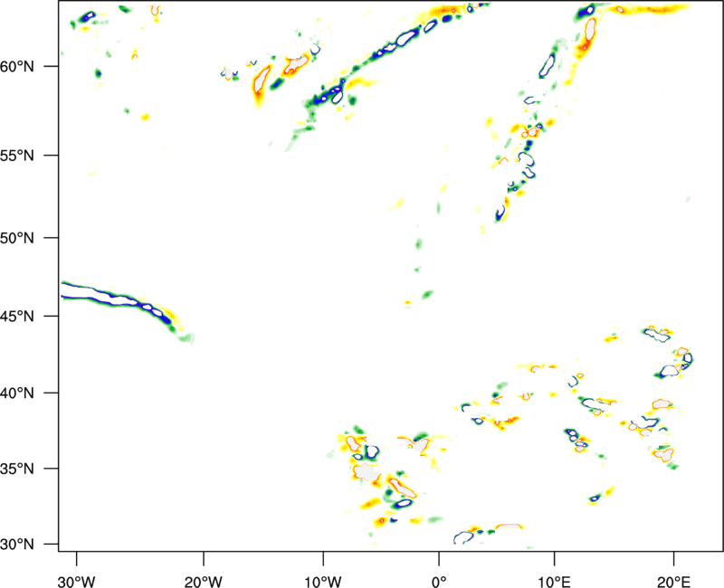
Task: Click the 60°N latitude label
Action: point(17,66)
